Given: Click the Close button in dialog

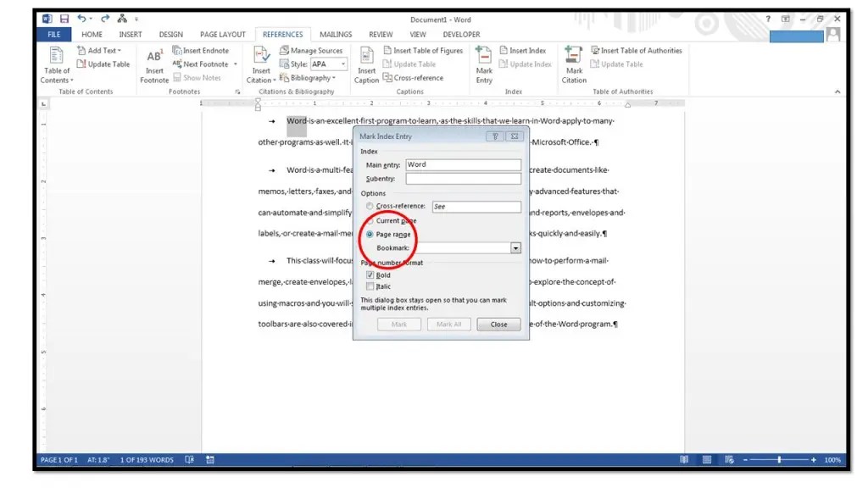Looking at the screenshot, I should pos(498,324).
